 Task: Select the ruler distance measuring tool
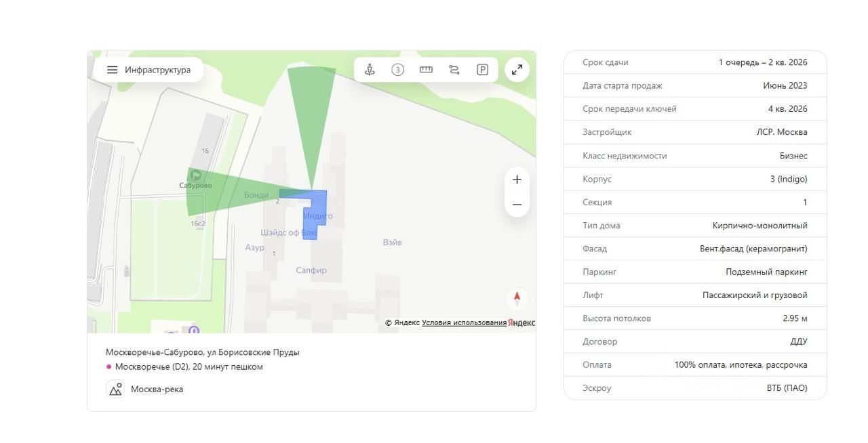point(426,70)
